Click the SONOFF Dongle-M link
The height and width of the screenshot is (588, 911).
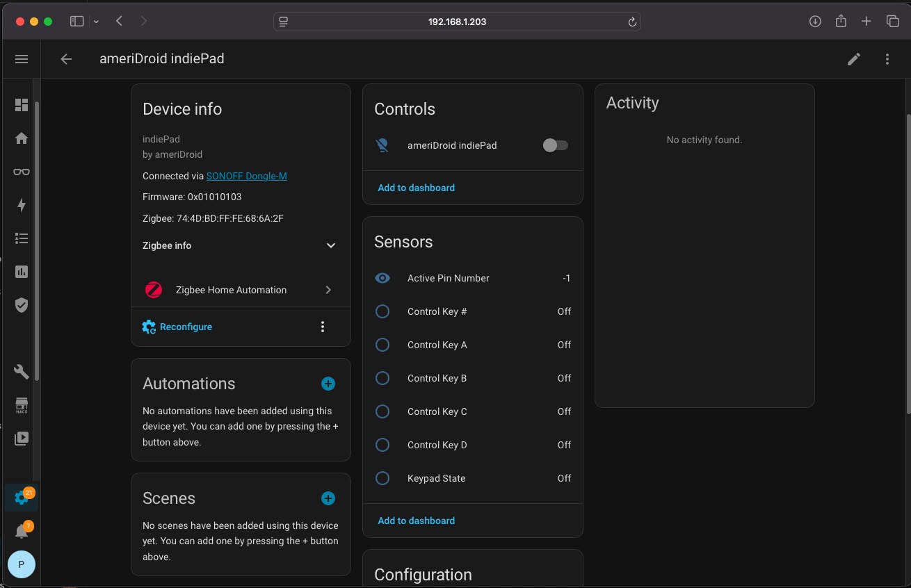click(x=247, y=176)
